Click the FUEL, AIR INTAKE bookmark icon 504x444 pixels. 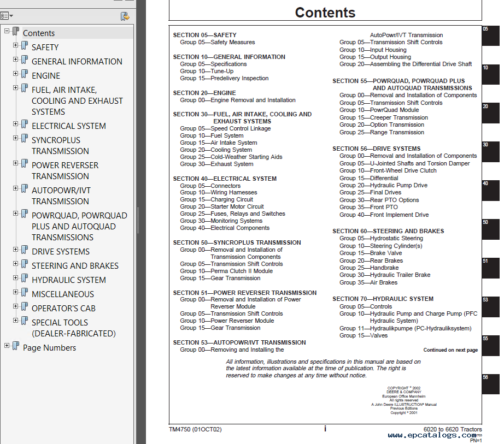25,88
